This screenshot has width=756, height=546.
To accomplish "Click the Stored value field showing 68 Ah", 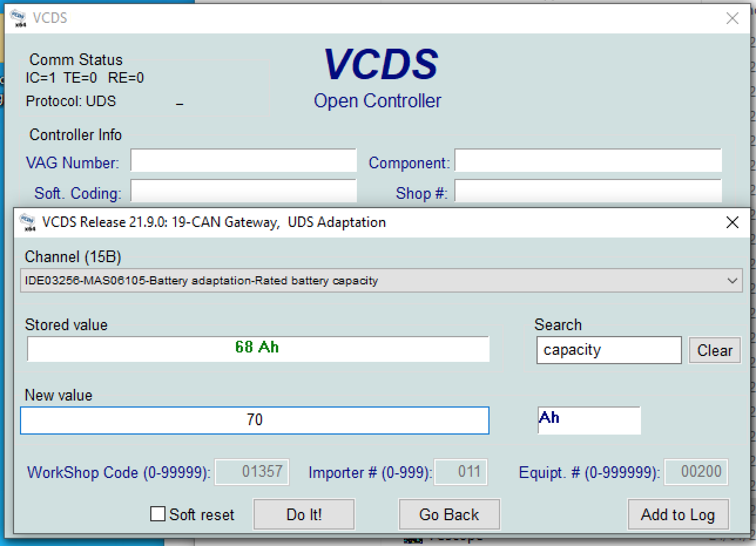I will point(258,349).
